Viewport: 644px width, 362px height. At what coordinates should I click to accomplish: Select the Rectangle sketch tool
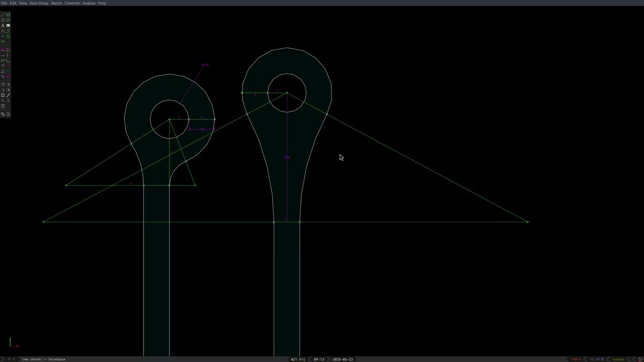8,15
